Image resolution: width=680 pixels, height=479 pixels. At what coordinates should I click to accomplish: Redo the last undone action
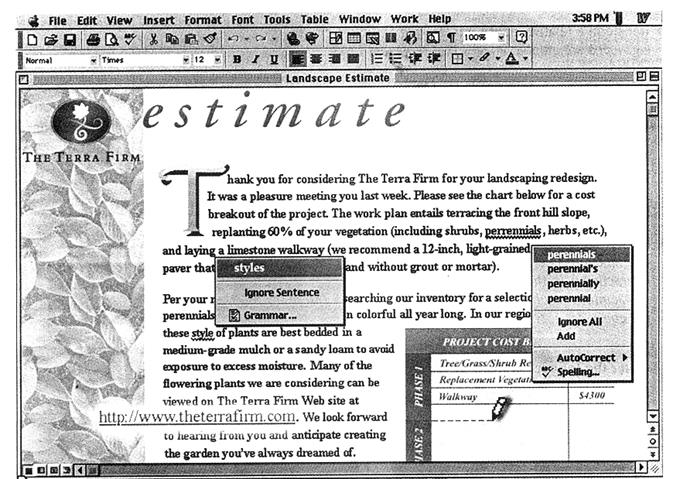coord(260,39)
